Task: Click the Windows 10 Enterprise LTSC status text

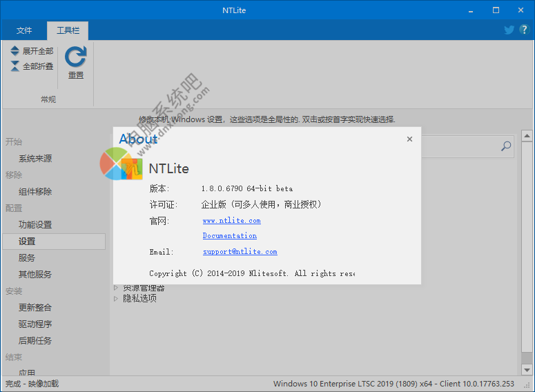Action: 393,384
